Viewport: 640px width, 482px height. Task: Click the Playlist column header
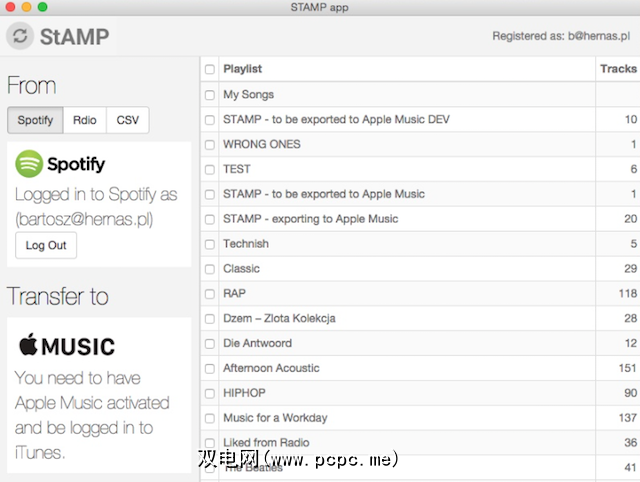pos(242,69)
